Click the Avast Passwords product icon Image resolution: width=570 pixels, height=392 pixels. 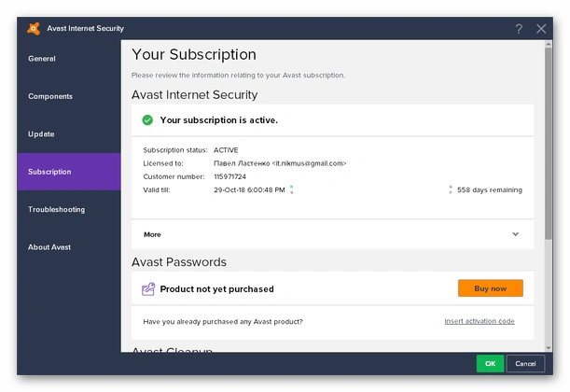pos(147,289)
